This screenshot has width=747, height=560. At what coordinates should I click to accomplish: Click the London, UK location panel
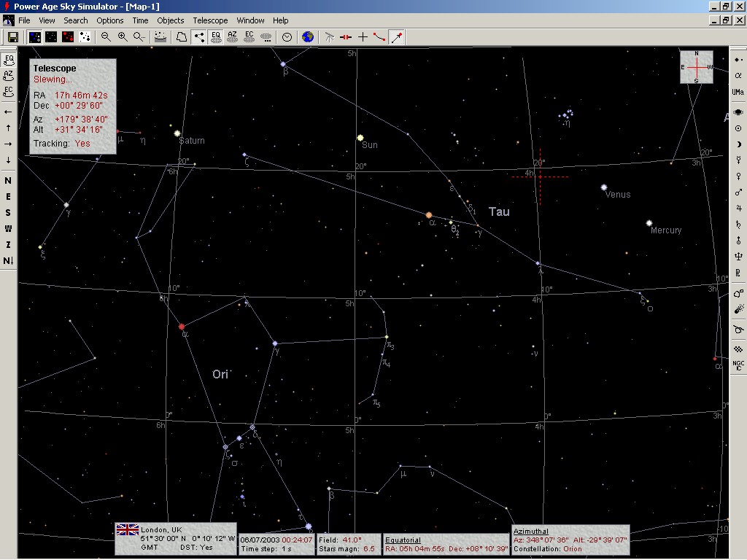[x=176, y=539]
